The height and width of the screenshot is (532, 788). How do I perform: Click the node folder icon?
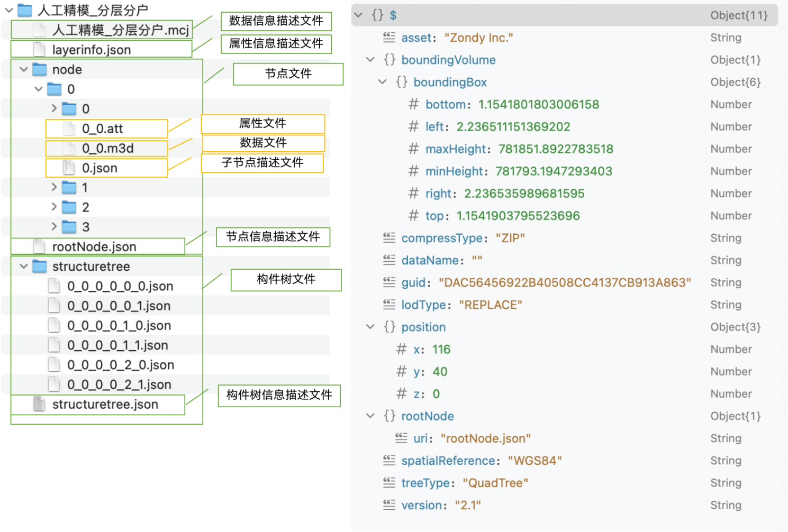tap(40, 70)
